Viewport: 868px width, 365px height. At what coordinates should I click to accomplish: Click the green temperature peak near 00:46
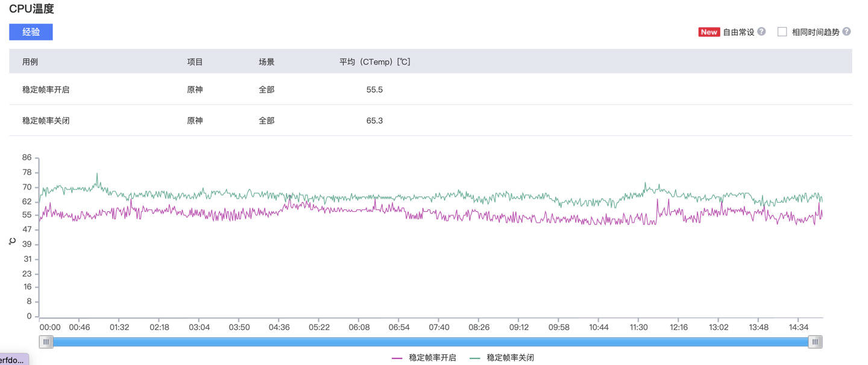[97, 174]
